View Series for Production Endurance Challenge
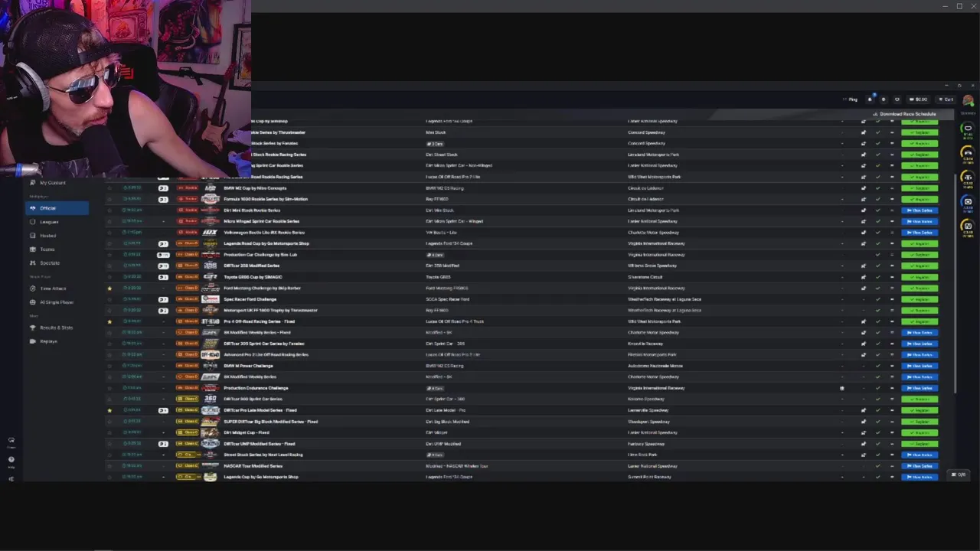 tap(920, 388)
